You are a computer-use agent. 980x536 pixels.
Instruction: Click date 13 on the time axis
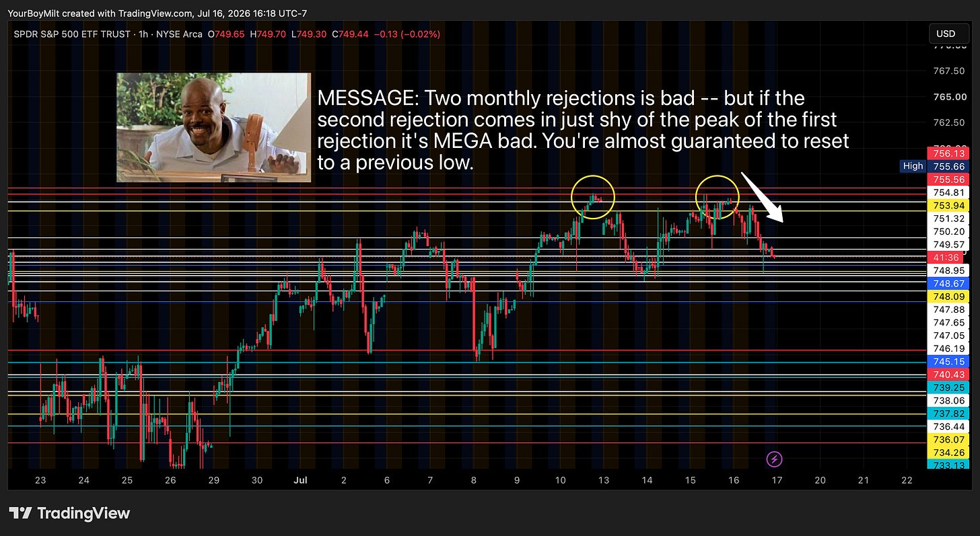point(604,480)
